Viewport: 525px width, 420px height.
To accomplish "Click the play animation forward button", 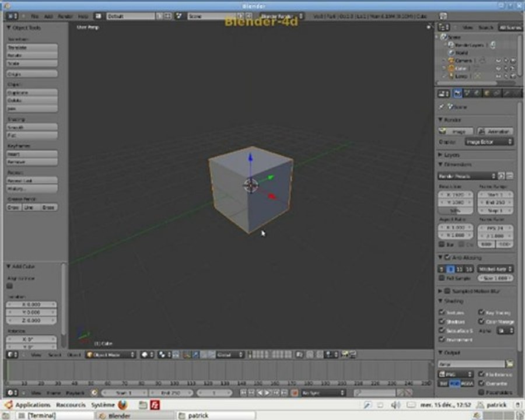I will click(x=268, y=393).
